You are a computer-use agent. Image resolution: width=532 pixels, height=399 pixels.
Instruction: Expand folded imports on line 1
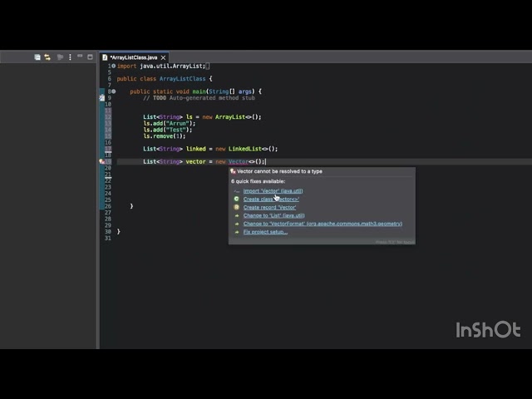pyautogui.click(x=113, y=66)
